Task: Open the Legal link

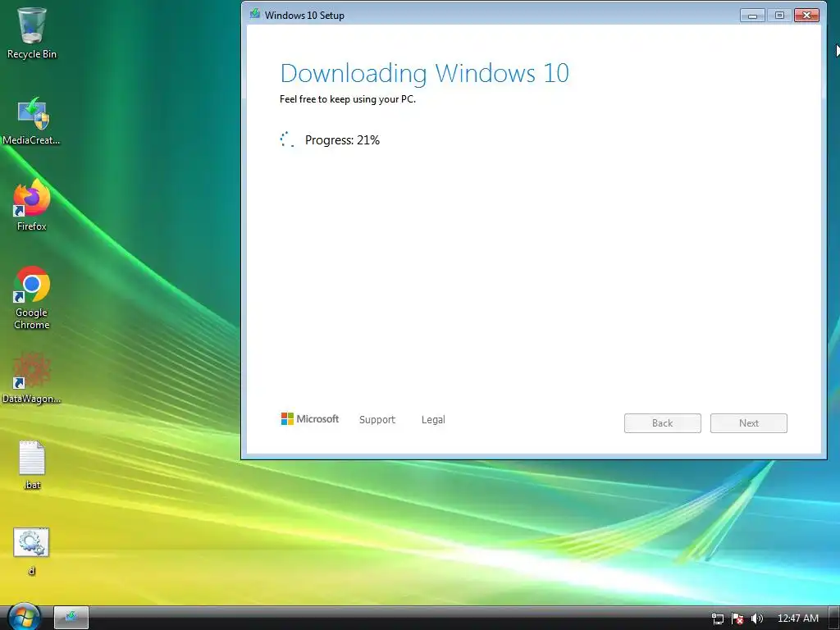Action: coord(433,419)
